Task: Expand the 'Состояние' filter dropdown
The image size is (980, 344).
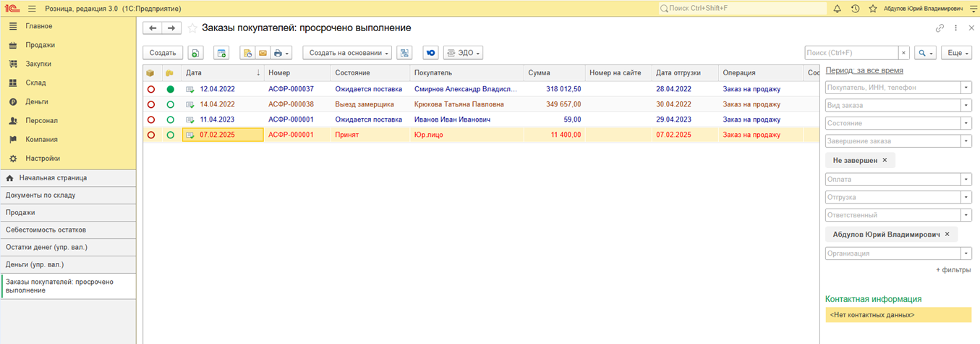Action: coord(966,122)
